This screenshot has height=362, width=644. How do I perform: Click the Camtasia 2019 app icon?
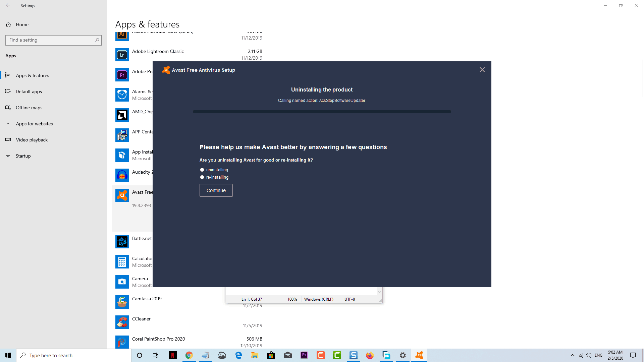coord(122,302)
